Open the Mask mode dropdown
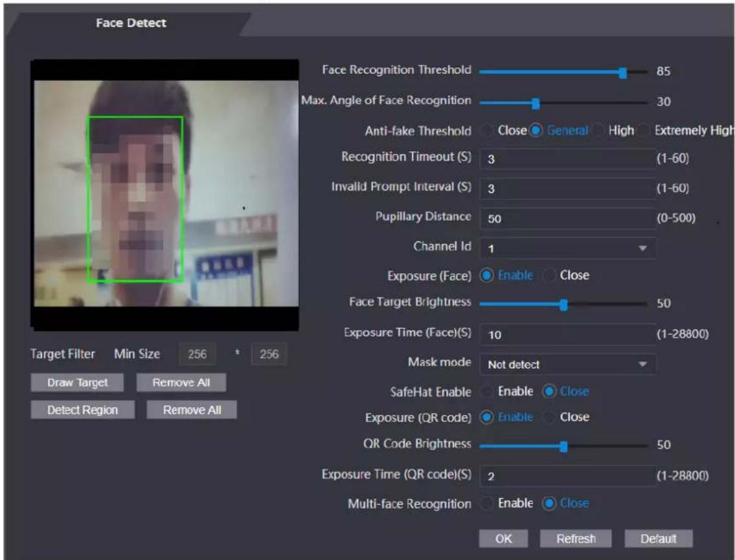Image resolution: width=735 pixels, height=560 pixels. click(x=567, y=364)
